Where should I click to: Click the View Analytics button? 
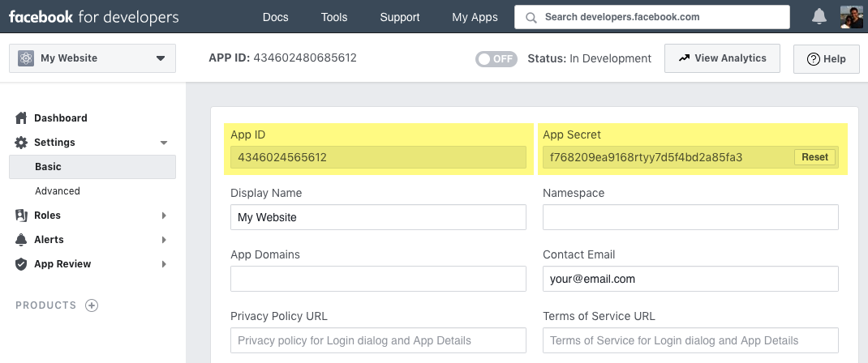(723, 58)
